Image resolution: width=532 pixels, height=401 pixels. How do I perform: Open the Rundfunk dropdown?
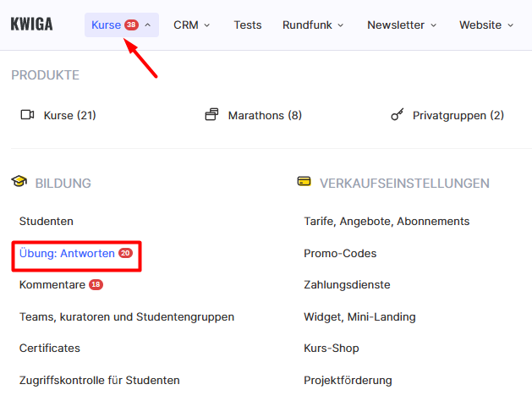[x=313, y=25]
